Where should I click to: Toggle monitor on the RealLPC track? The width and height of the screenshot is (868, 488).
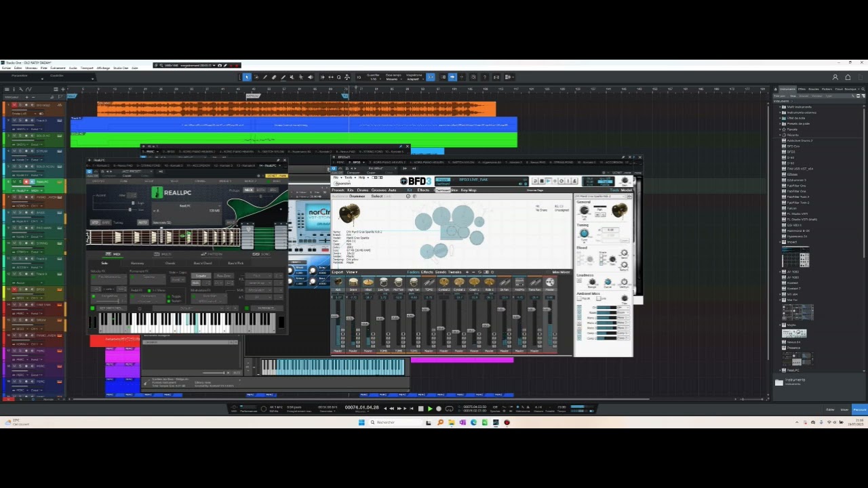click(x=31, y=182)
